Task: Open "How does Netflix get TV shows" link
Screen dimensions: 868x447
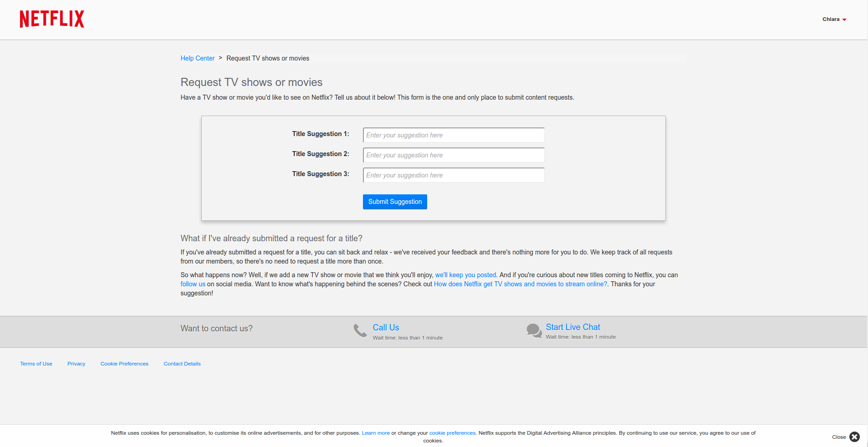Action: click(521, 284)
